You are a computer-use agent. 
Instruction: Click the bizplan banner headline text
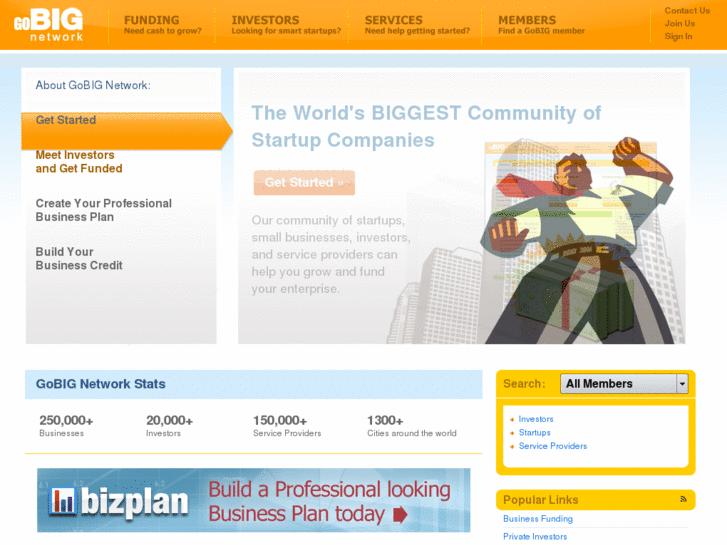pos(329,501)
